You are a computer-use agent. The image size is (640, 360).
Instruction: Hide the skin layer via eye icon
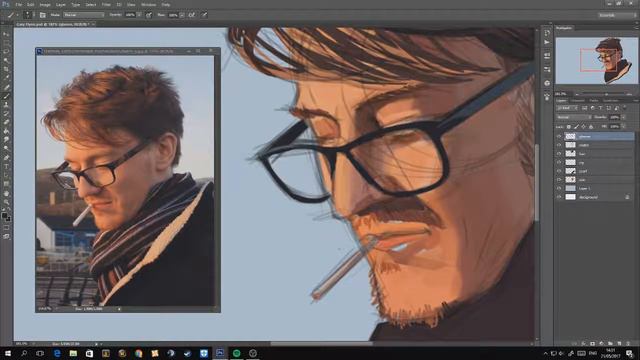(x=559, y=180)
